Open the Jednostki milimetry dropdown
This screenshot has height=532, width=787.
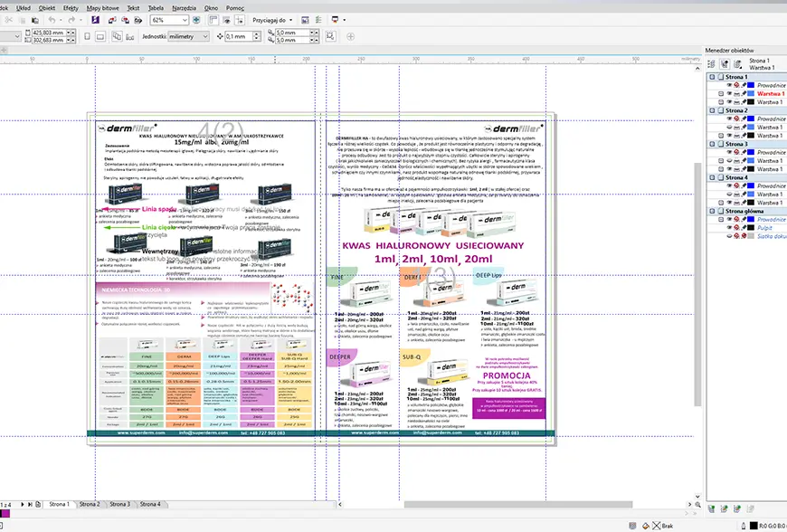pos(204,36)
